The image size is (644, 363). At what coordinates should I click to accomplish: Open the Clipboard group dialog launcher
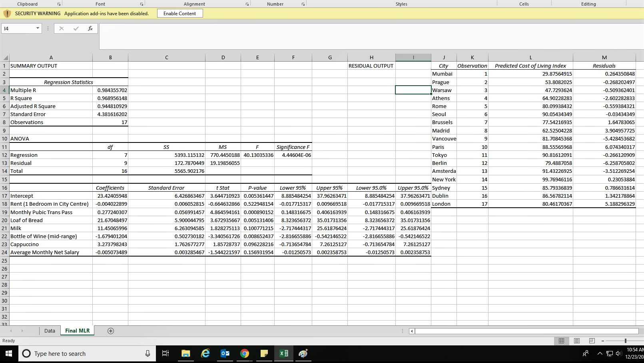59,4
